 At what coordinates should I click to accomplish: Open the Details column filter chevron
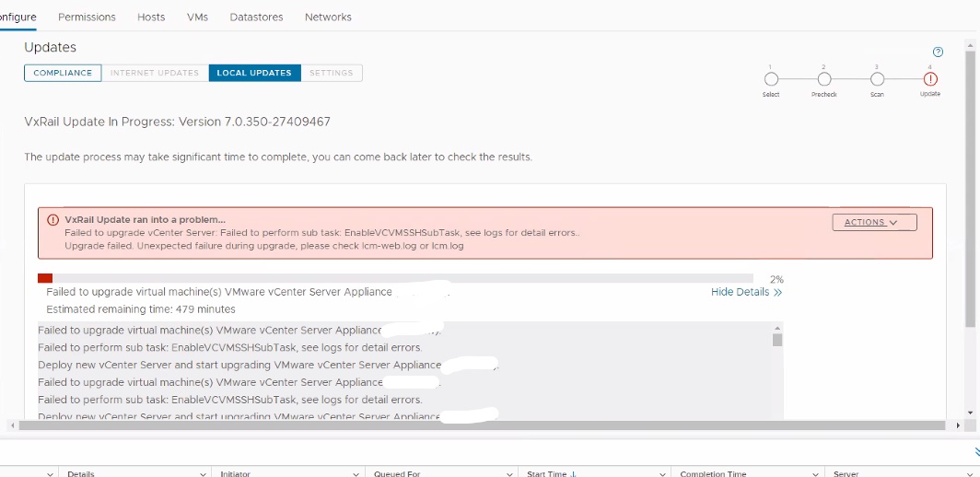click(x=202, y=474)
